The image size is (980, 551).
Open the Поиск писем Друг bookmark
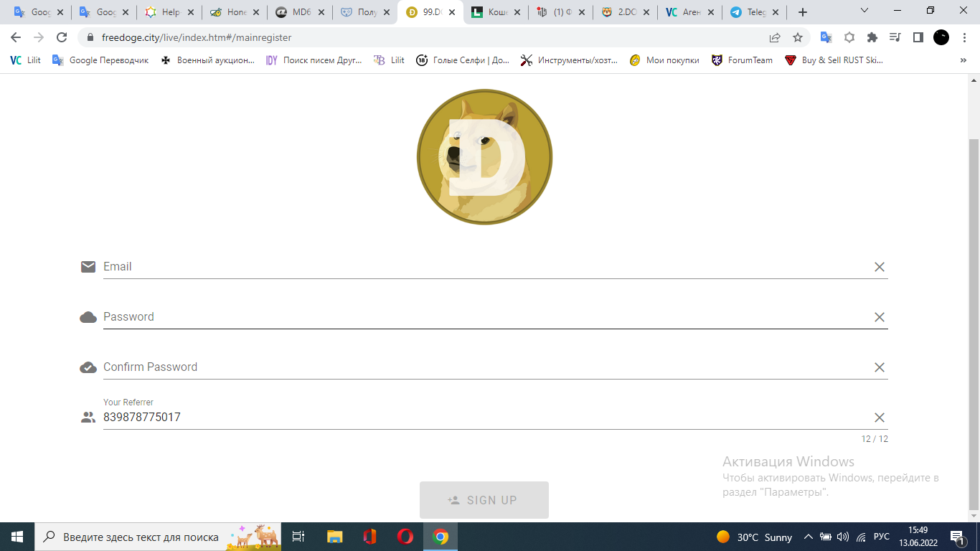pos(314,60)
